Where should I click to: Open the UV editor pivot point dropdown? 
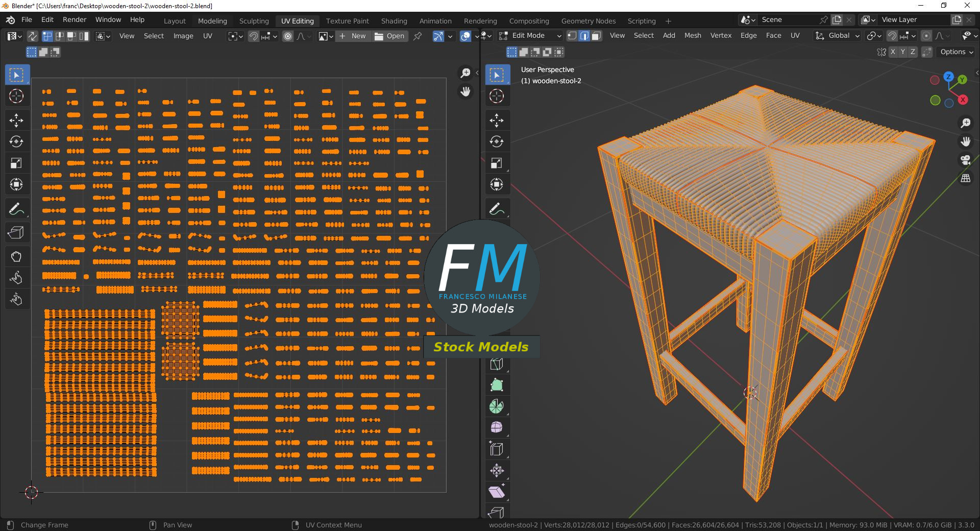235,36
